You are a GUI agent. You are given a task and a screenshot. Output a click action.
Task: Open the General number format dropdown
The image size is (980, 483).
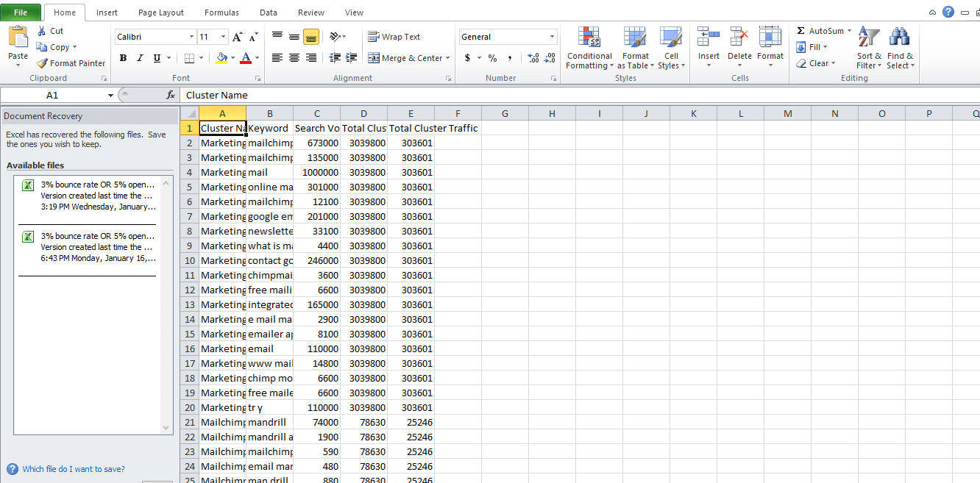[552, 37]
